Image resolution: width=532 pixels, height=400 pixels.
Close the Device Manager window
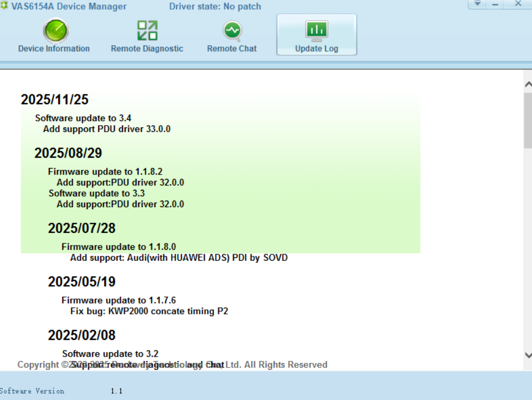click(518, 4)
